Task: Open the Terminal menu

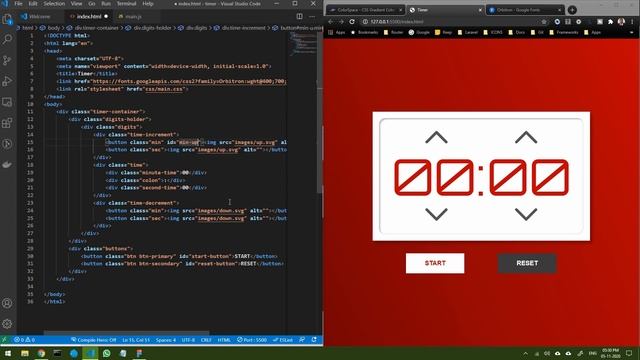Action: [127, 3]
